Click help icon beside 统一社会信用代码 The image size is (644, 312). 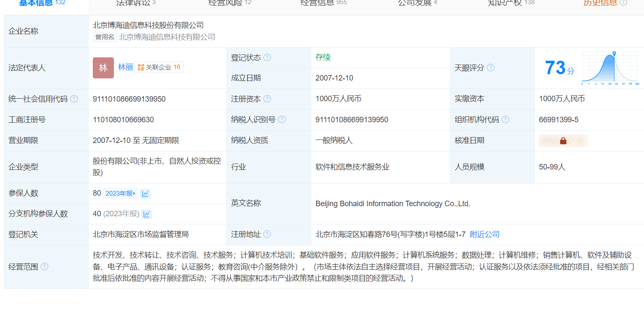click(x=74, y=99)
